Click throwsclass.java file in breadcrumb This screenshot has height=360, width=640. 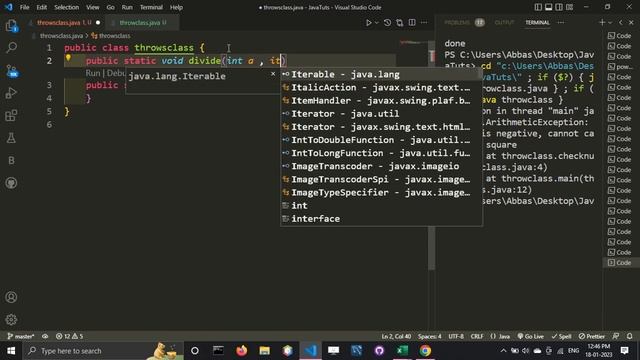click(x=61, y=36)
